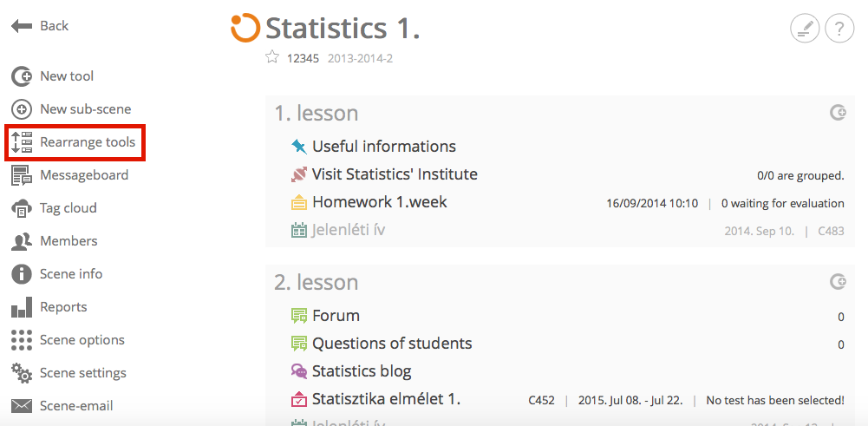868x426 pixels.
Task: Click the Back arrow icon
Action: pyautogui.click(x=22, y=26)
